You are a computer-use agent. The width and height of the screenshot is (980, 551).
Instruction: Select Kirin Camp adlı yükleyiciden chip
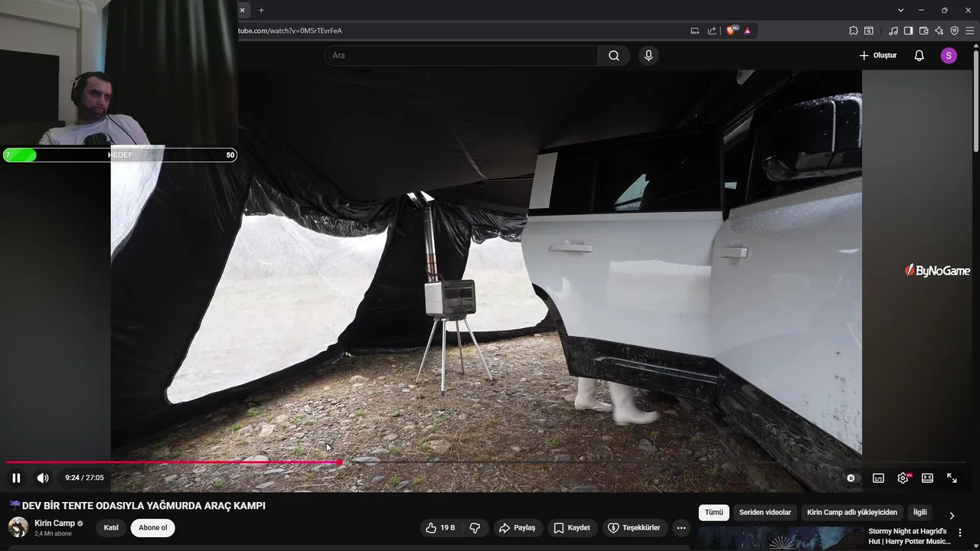click(852, 512)
